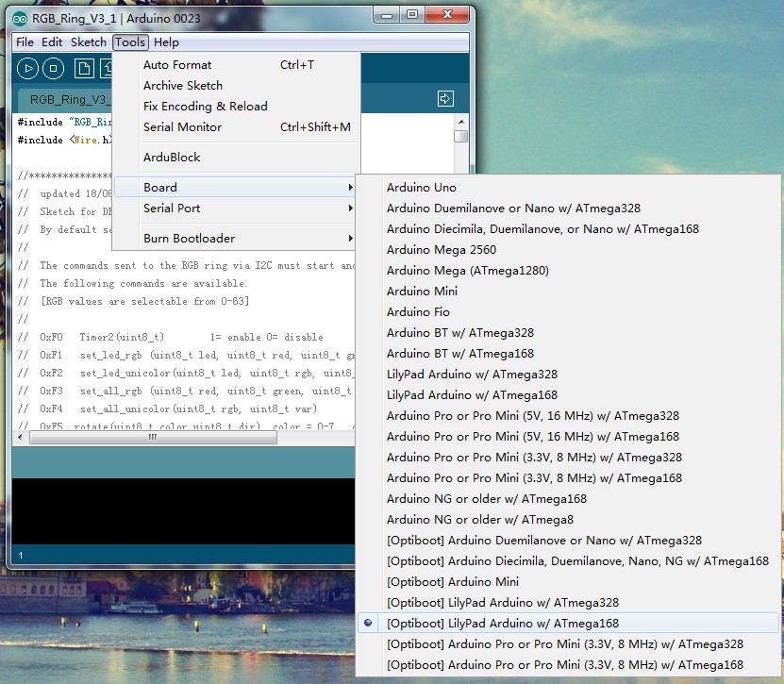Select Arduino Mega (ATmega1280) board

[568, 271]
